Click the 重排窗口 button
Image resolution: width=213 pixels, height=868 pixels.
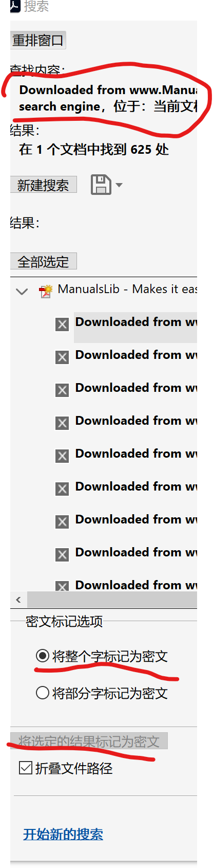38,40
